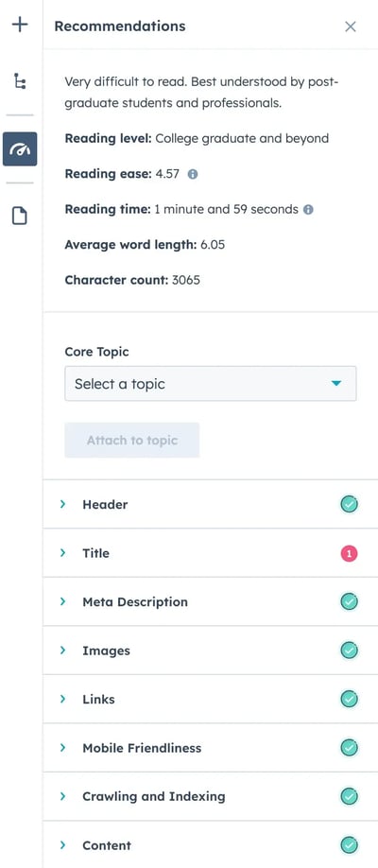Expand the Header section chevron

(x=62, y=504)
